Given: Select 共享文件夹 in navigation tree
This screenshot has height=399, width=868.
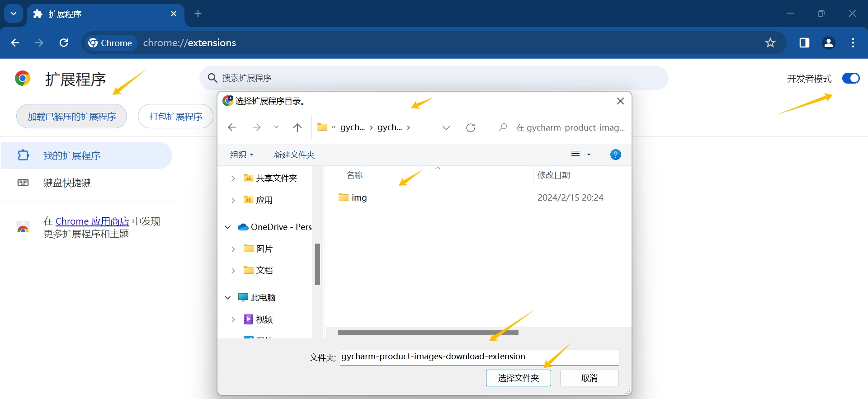Looking at the screenshot, I should [x=270, y=178].
